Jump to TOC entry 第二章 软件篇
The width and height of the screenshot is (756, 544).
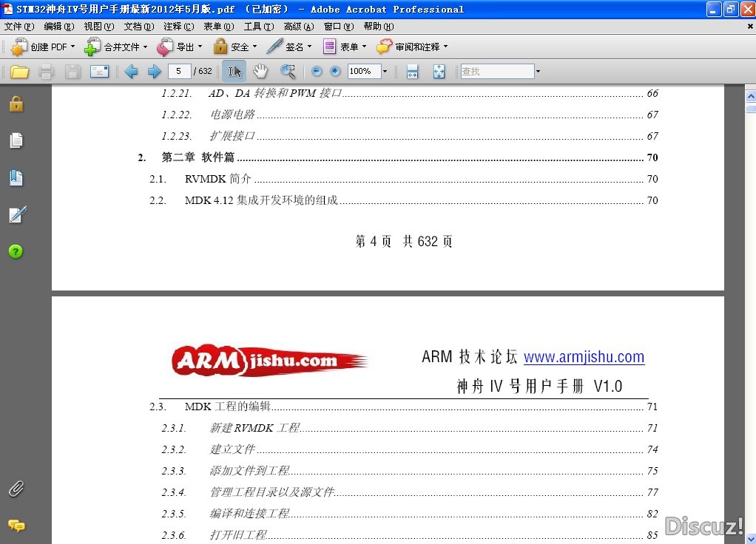398,157
